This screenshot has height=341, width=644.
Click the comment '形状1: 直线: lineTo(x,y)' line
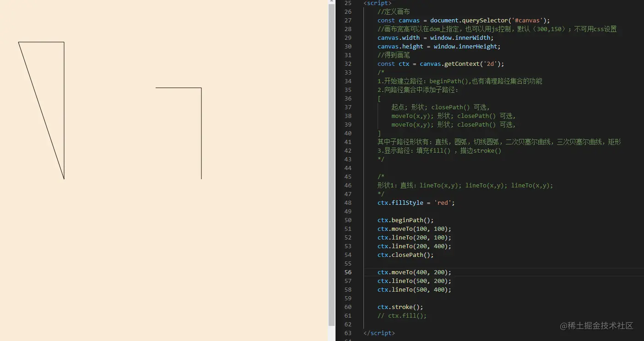pyautogui.click(x=465, y=186)
